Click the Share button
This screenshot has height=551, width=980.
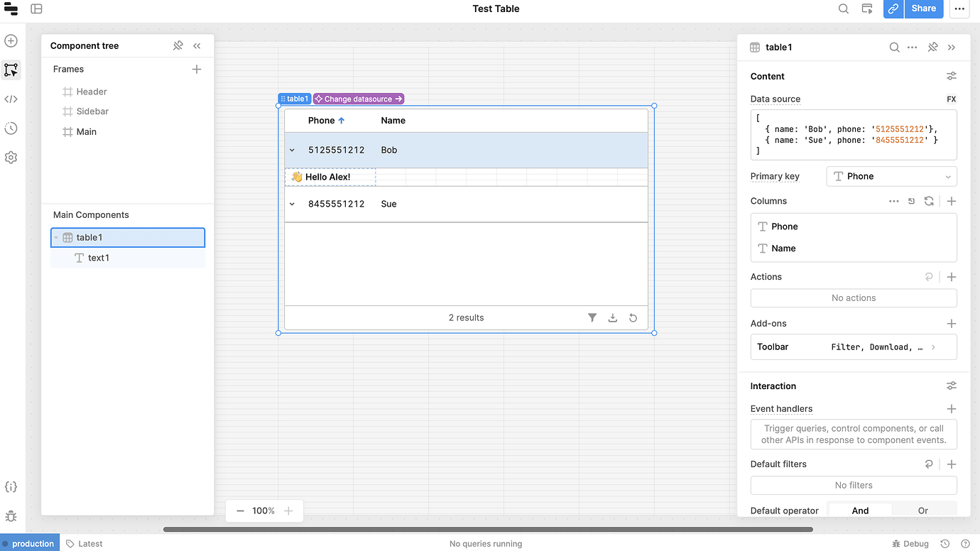click(x=923, y=9)
